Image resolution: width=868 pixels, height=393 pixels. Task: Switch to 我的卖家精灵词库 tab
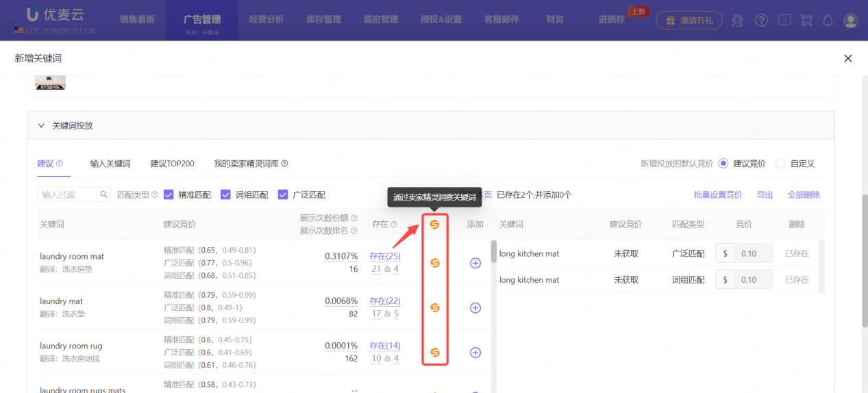pyautogui.click(x=246, y=164)
